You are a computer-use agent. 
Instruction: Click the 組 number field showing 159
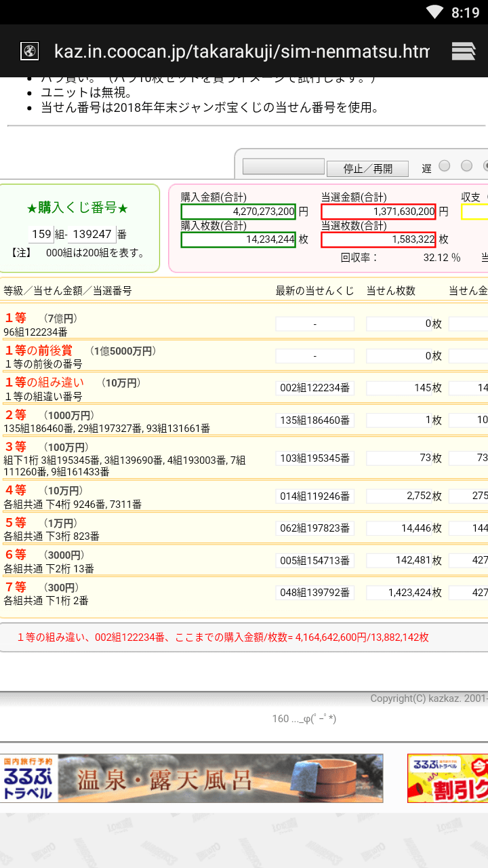coord(41,234)
